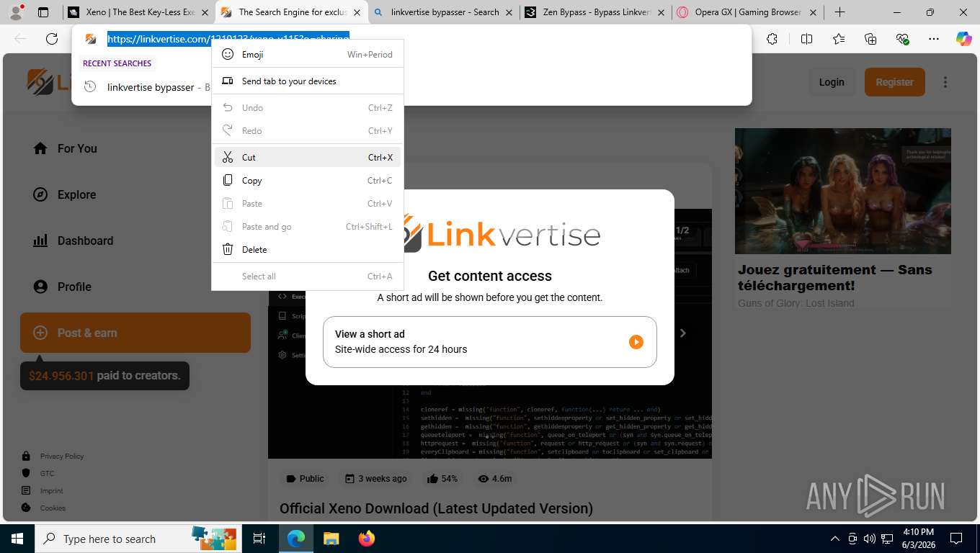Open File Explorer from the taskbar
Screen dimensions: 980x553
[331, 539]
